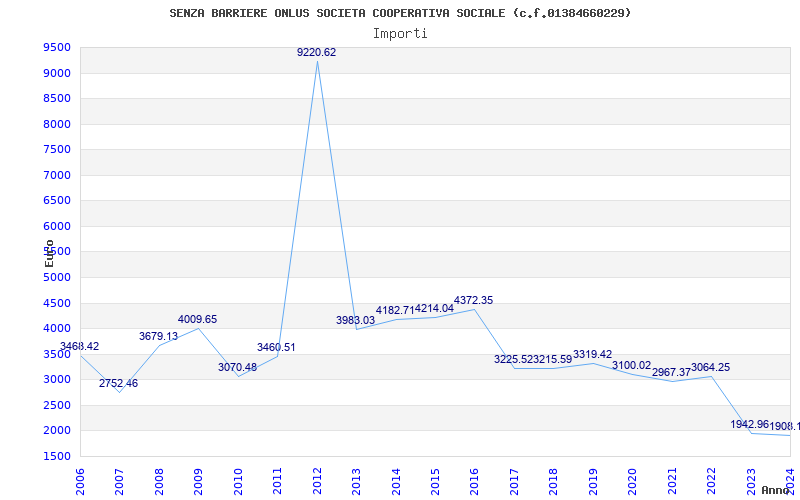The width and height of the screenshot is (800, 500).
Task: Click the 9500 y-axis tick label
Action: coord(57,48)
